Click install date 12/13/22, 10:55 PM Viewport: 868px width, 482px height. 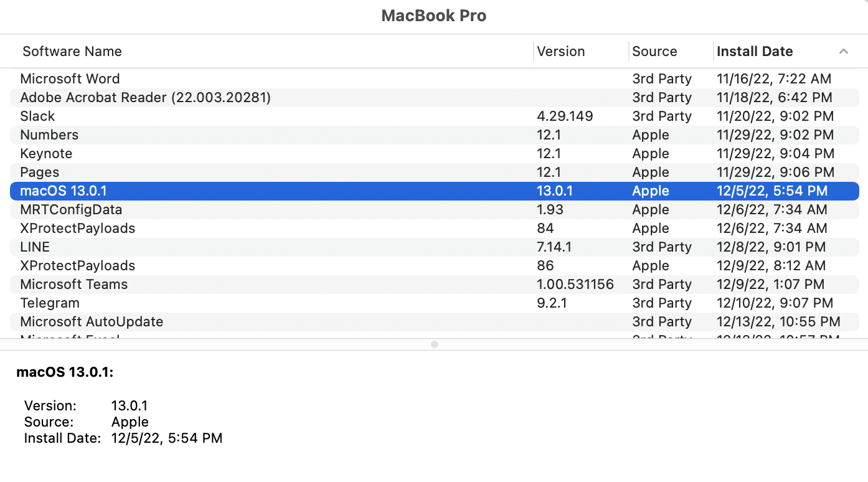778,322
